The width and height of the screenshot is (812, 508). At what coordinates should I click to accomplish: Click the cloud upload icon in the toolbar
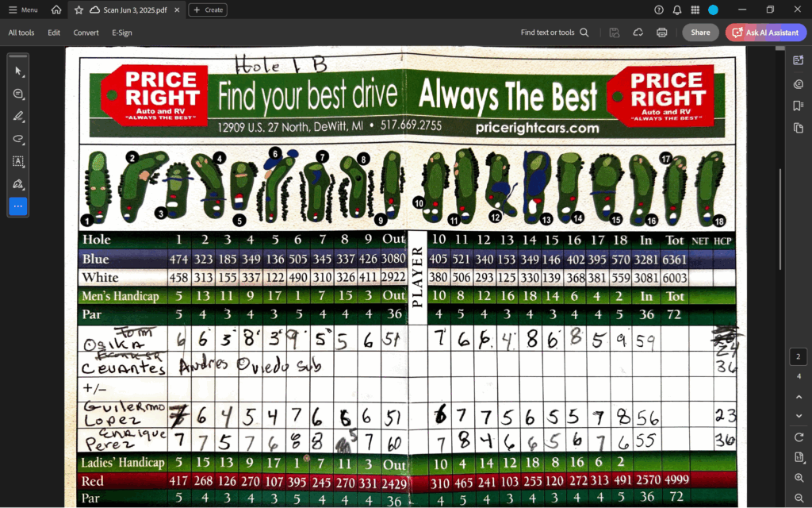[638, 32]
